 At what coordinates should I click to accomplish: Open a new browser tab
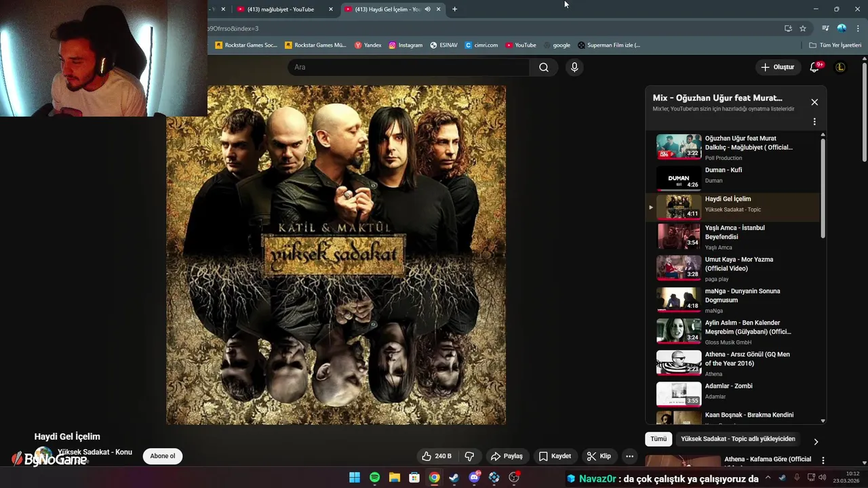coord(454,9)
